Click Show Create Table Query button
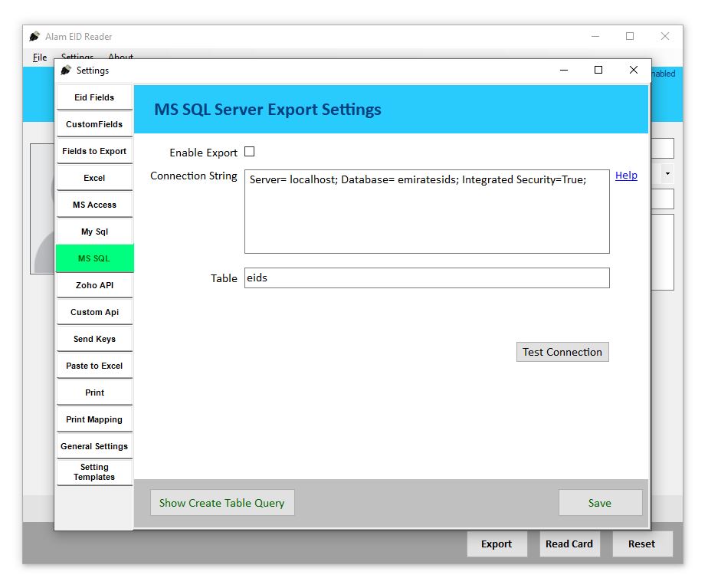 (222, 503)
